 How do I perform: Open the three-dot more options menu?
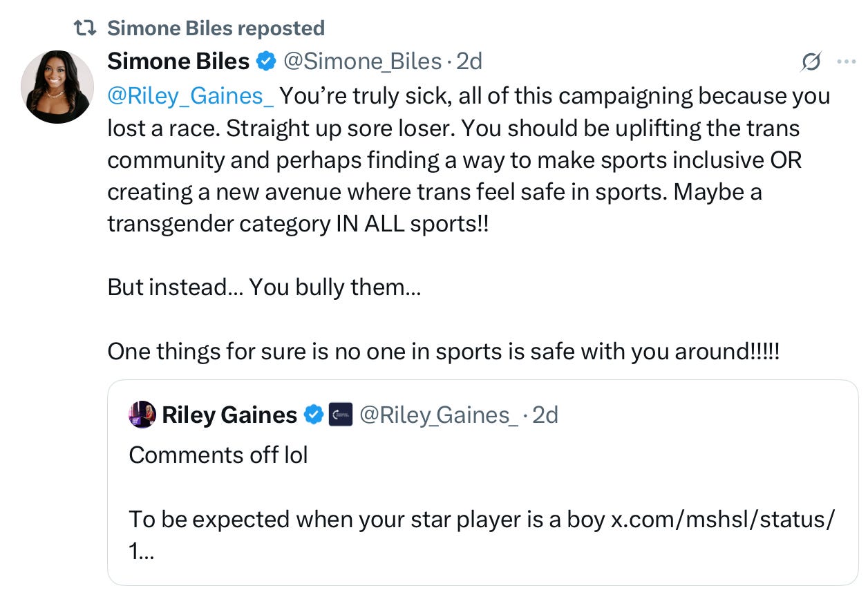coord(846,62)
